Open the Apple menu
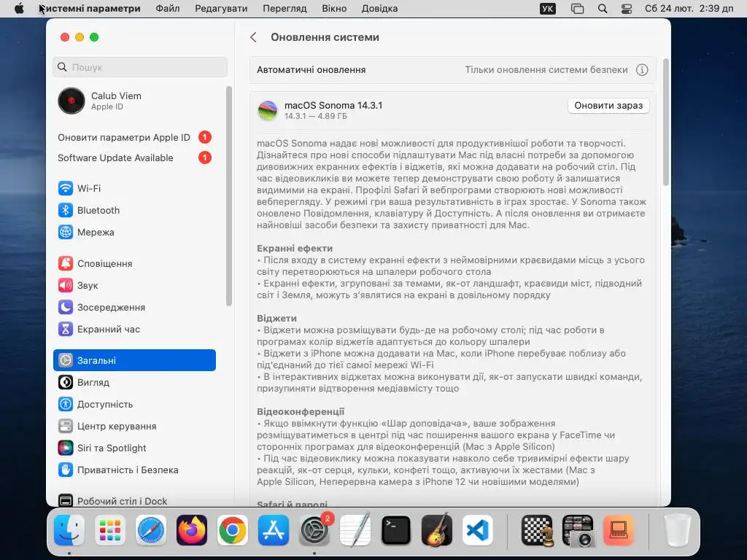This screenshot has width=747, height=560. tap(19, 9)
